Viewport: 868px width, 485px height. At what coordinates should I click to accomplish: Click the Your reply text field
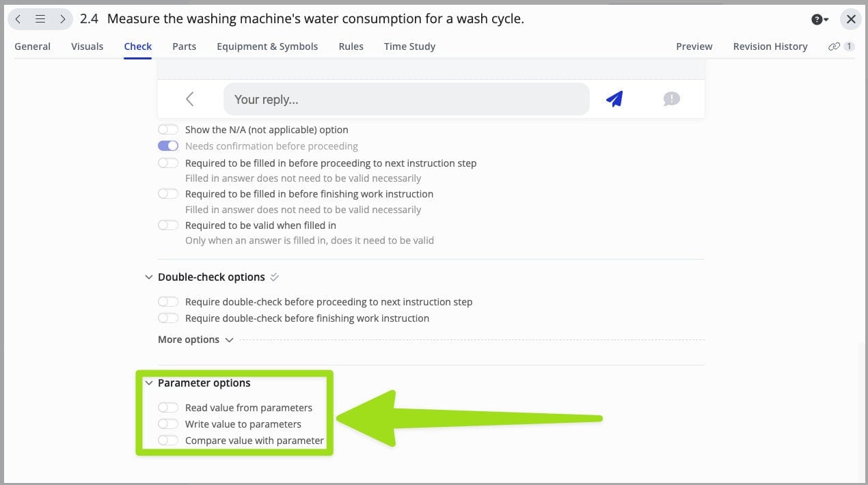[x=406, y=100]
